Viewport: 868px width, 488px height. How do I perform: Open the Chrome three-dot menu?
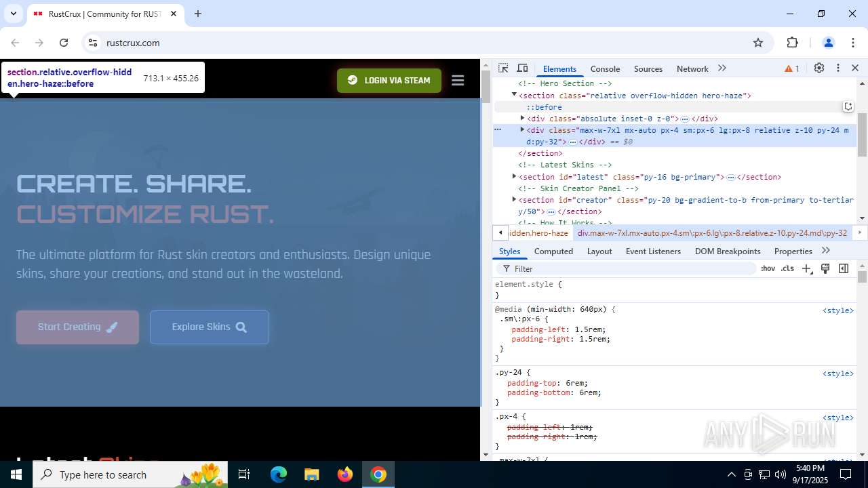pos(854,43)
